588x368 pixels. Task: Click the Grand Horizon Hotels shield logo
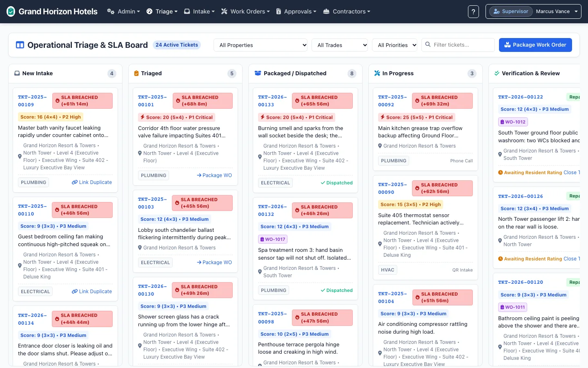11,11
